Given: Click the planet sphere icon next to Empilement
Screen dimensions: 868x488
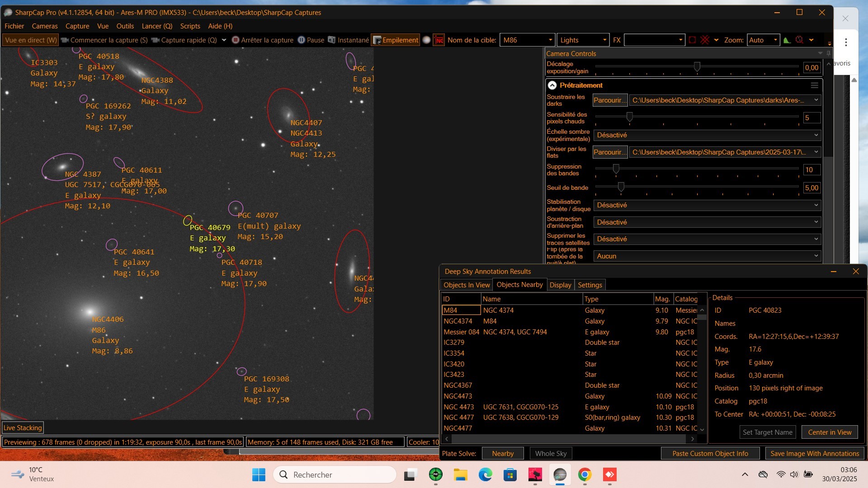Looking at the screenshot, I should tap(426, 40).
